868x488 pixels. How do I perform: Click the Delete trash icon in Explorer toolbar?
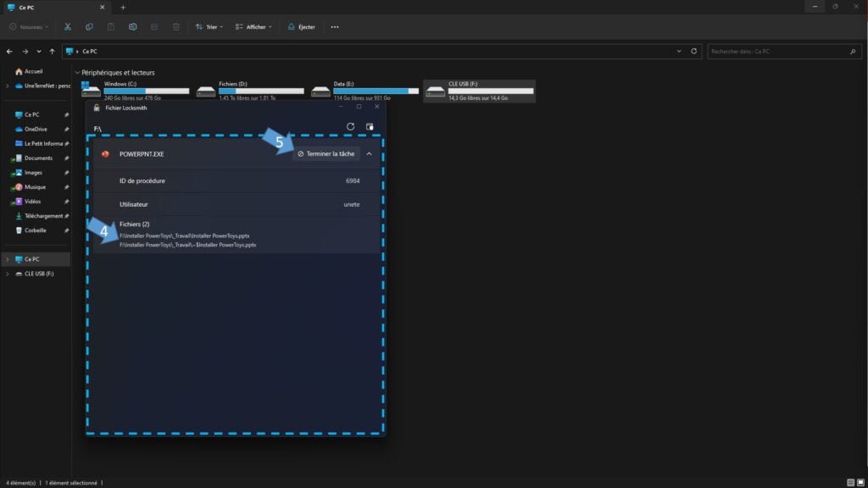(176, 26)
